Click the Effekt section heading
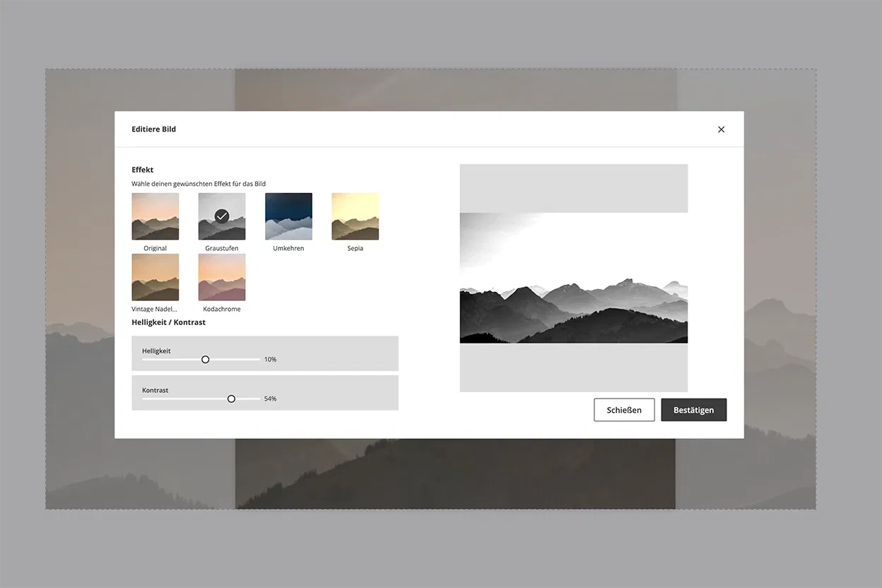The height and width of the screenshot is (588, 882). 142,170
